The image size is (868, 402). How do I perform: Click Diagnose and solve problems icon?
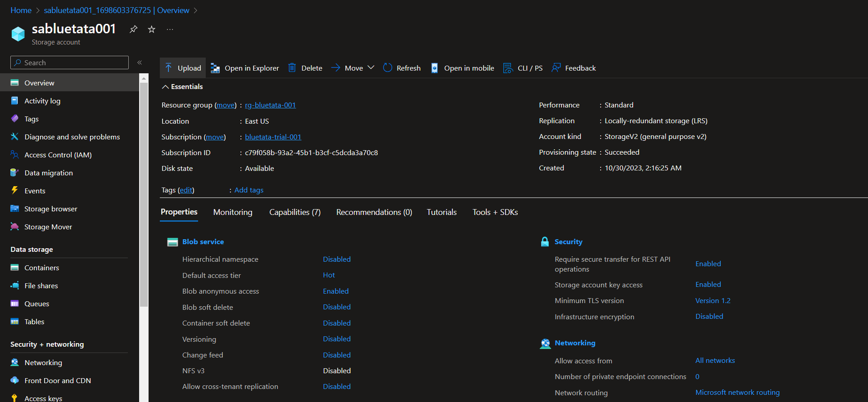click(x=14, y=137)
